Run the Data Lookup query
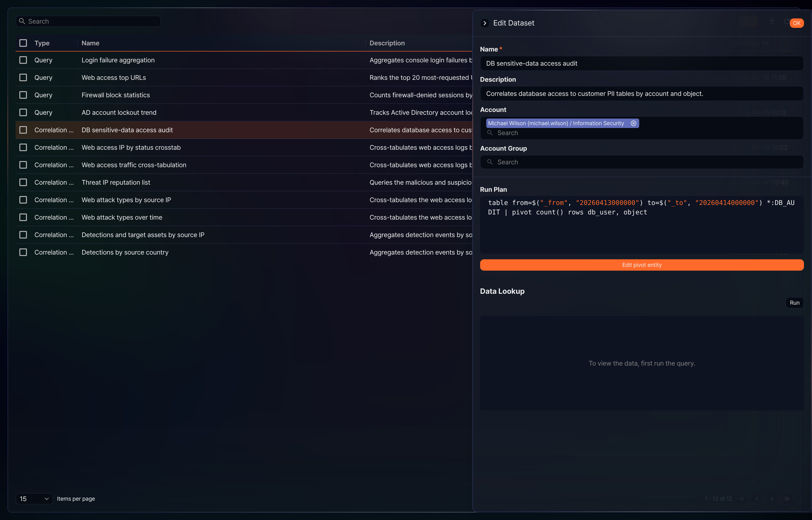 pyautogui.click(x=795, y=303)
